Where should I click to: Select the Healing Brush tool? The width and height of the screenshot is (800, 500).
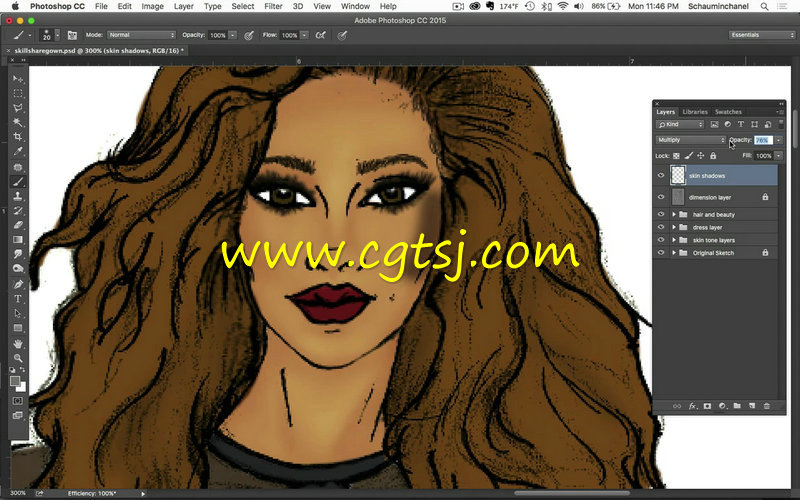click(x=18, y=167)
